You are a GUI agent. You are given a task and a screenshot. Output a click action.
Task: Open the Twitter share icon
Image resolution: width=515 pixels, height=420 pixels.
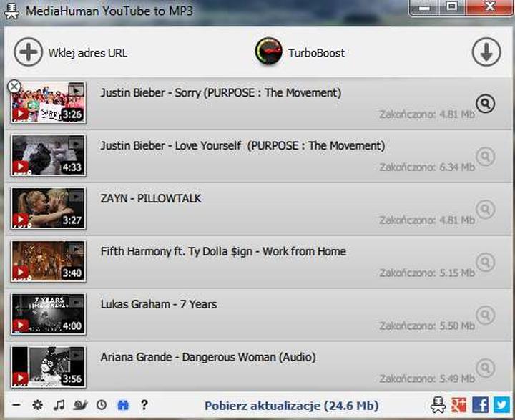pyautogui.click(x=501, y=405)
